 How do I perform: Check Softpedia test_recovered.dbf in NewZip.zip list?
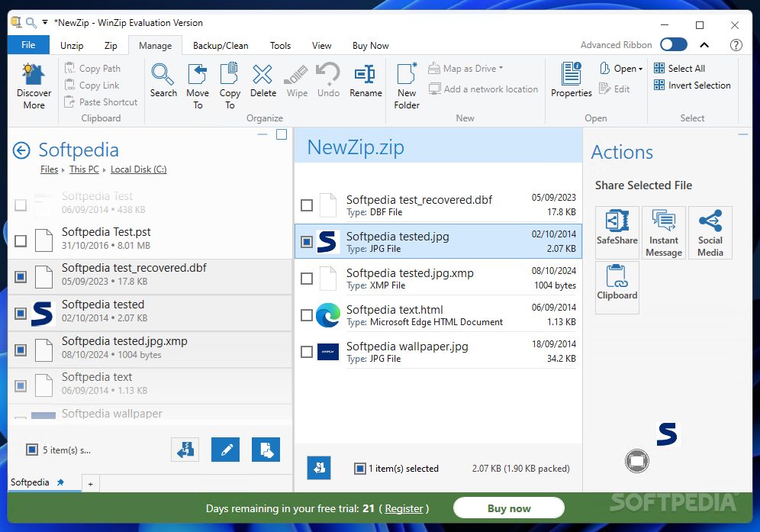307,205
